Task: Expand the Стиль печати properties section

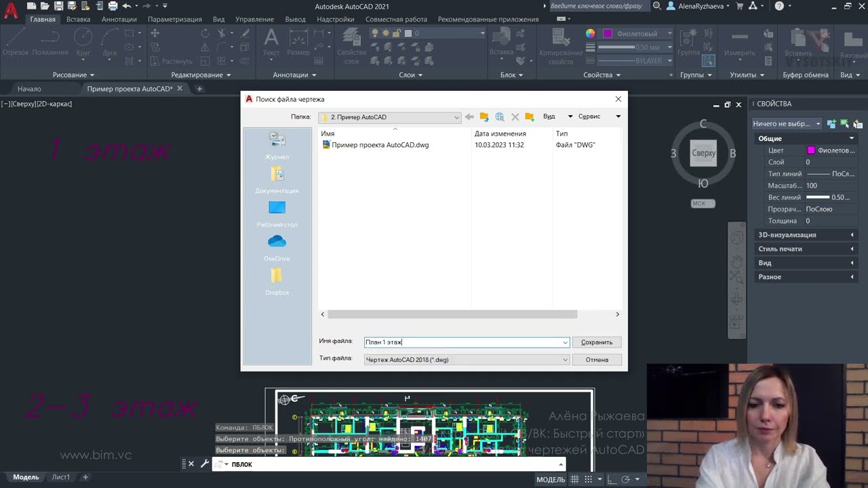Action: (806, 249)
